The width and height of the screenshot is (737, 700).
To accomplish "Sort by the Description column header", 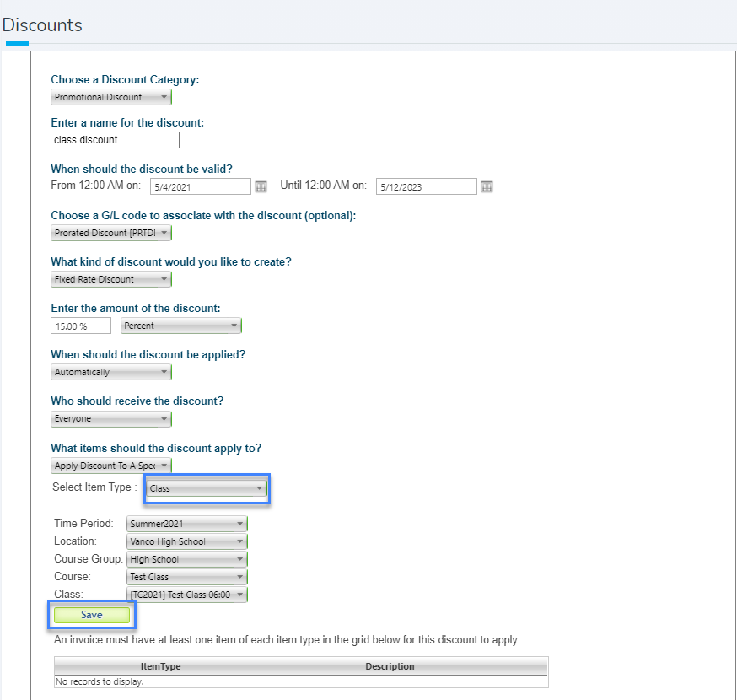I will pyautogui.click(x=390, y=666).
